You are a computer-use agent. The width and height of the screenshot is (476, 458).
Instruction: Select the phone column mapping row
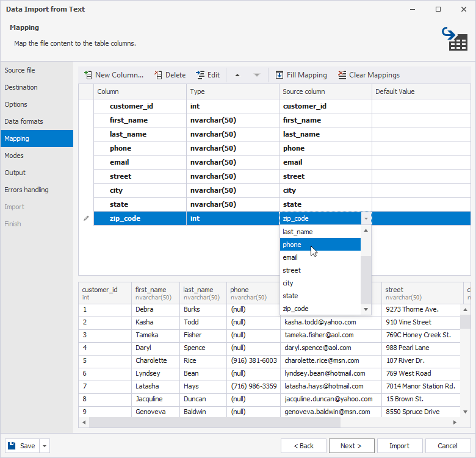click(282, 148)
